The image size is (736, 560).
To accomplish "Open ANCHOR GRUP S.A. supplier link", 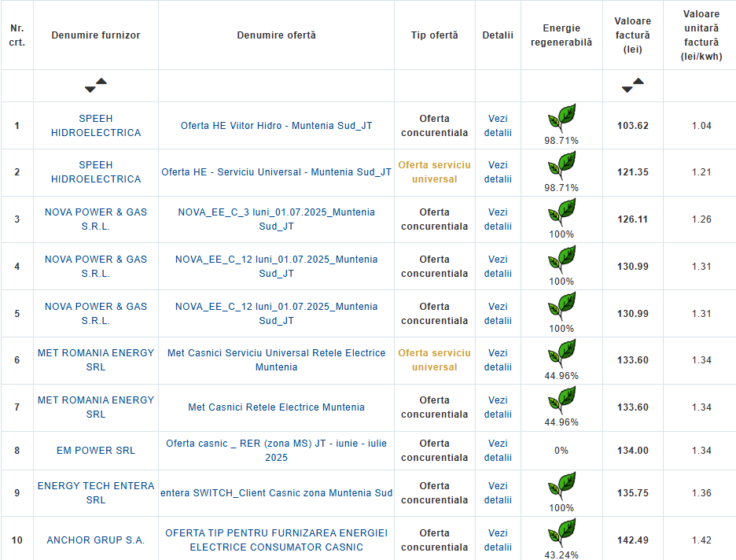I will 96,540.
